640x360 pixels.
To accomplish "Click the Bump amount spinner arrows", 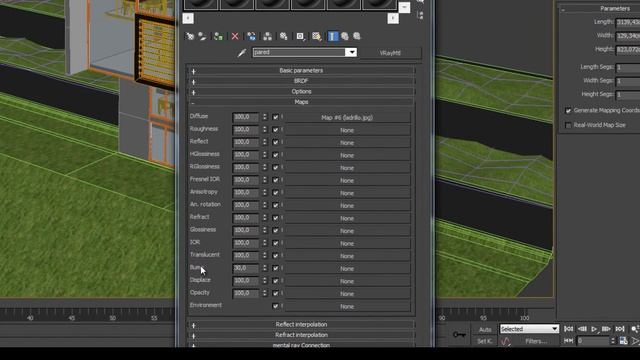I will (264, 268).
